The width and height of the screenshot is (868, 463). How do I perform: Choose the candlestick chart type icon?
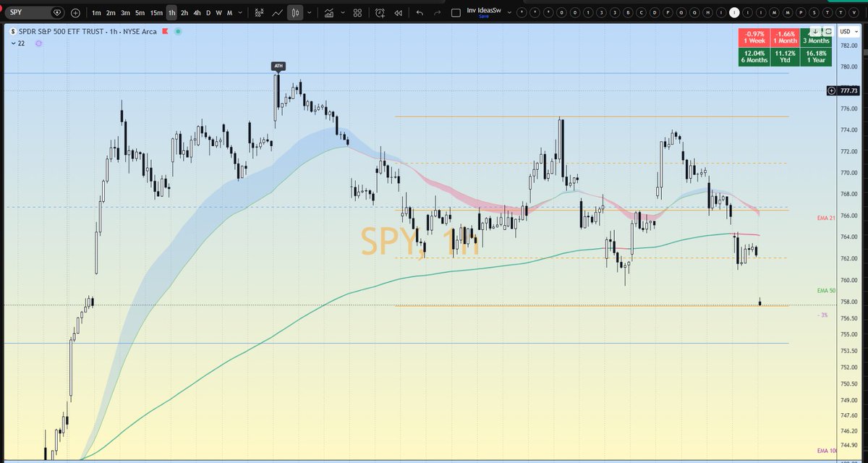295,13
